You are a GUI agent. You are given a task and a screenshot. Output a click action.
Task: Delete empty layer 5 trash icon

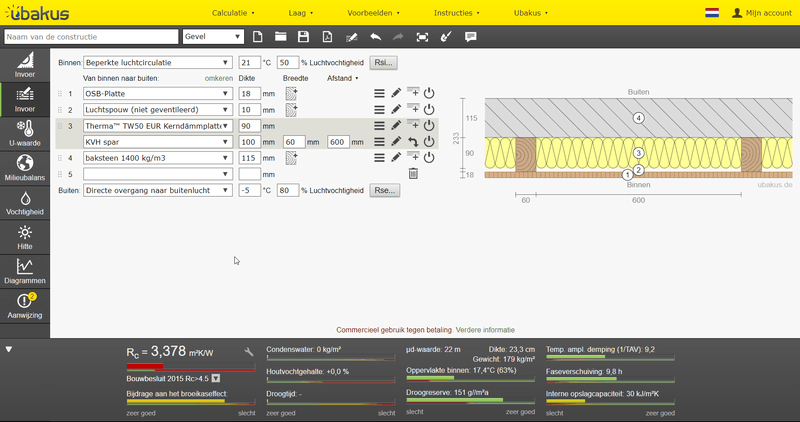pyautogui.click(x=413, y=173)
